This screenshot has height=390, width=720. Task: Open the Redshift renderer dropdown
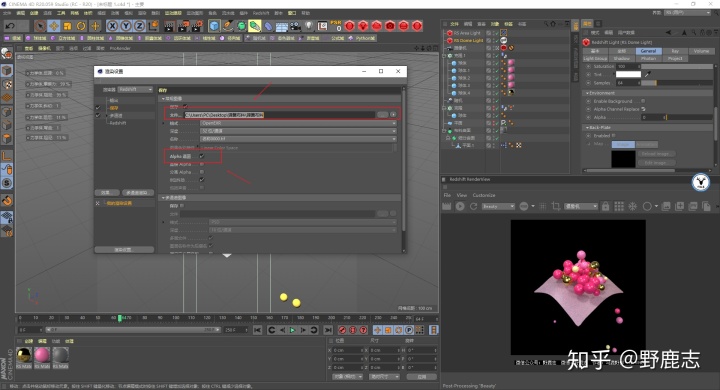[135, 90]
